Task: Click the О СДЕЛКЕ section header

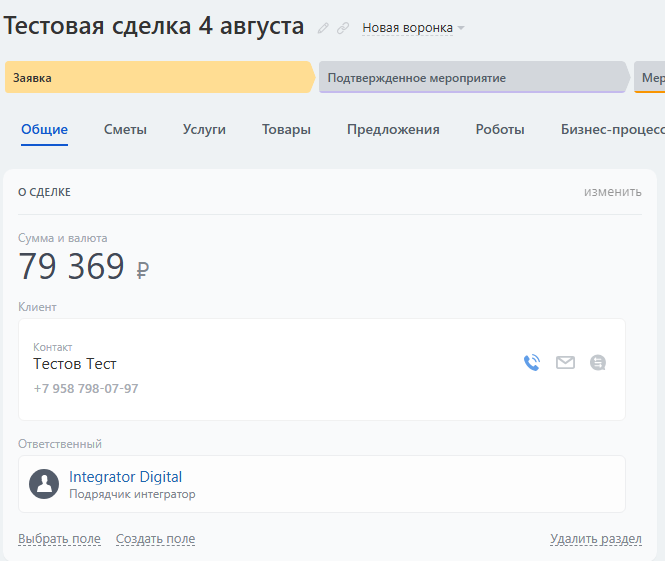Action: click(x=44, y=192)
